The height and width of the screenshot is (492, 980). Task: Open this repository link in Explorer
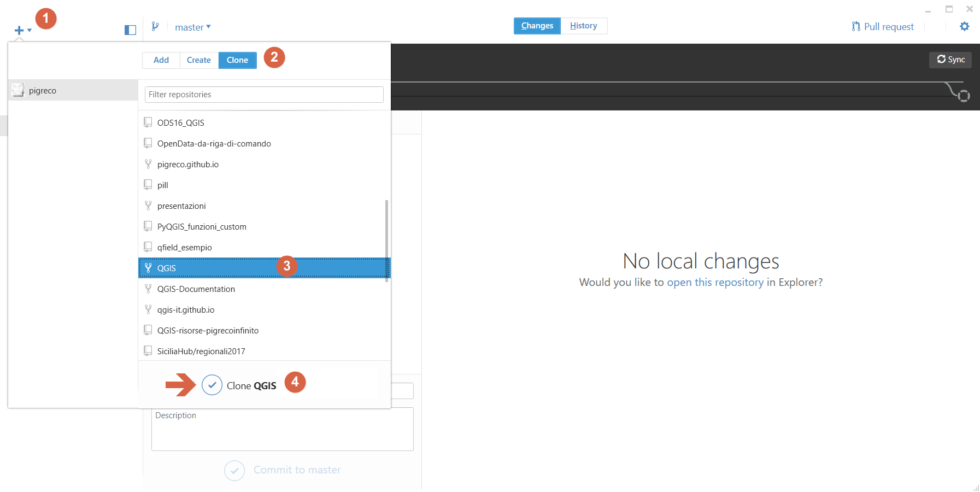(x=715, y=282)
